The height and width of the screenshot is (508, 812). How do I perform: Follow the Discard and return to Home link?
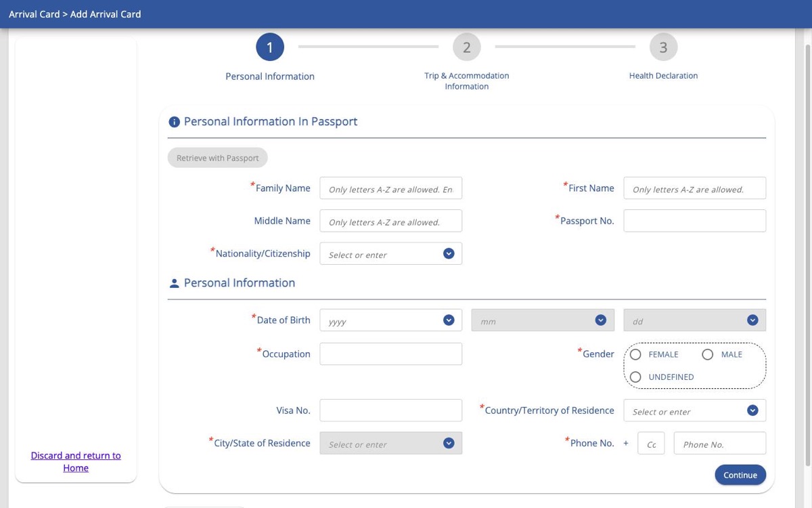coord(76,462)
